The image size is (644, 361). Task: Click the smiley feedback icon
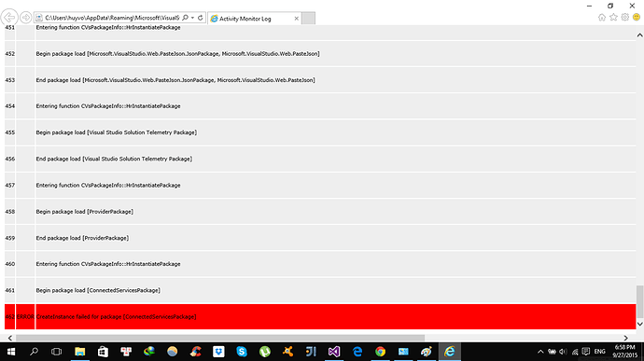point(637,17)
